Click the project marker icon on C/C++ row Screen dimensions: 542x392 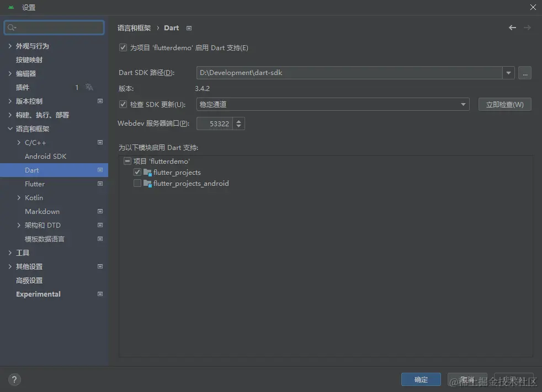point(100,142)
